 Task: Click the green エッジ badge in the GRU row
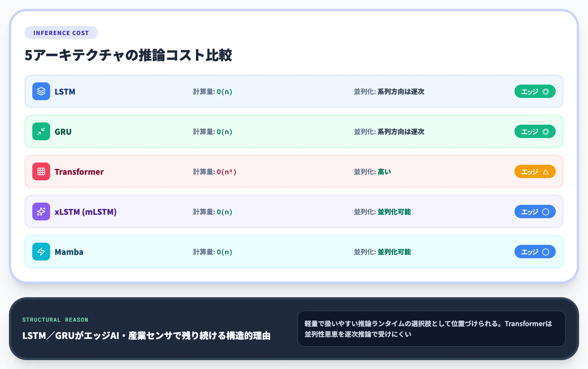click(x=535, y=131)
